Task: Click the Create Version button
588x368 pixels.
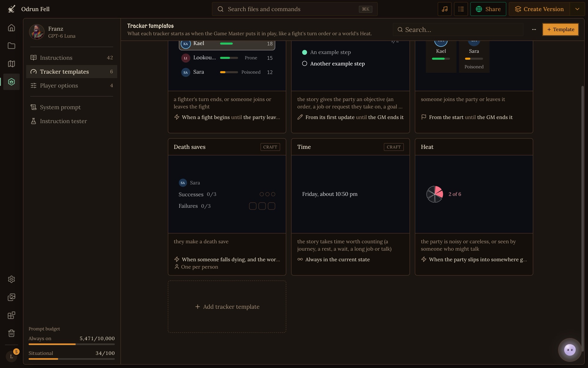Action: pyautogui.click(x=539, y=9)
